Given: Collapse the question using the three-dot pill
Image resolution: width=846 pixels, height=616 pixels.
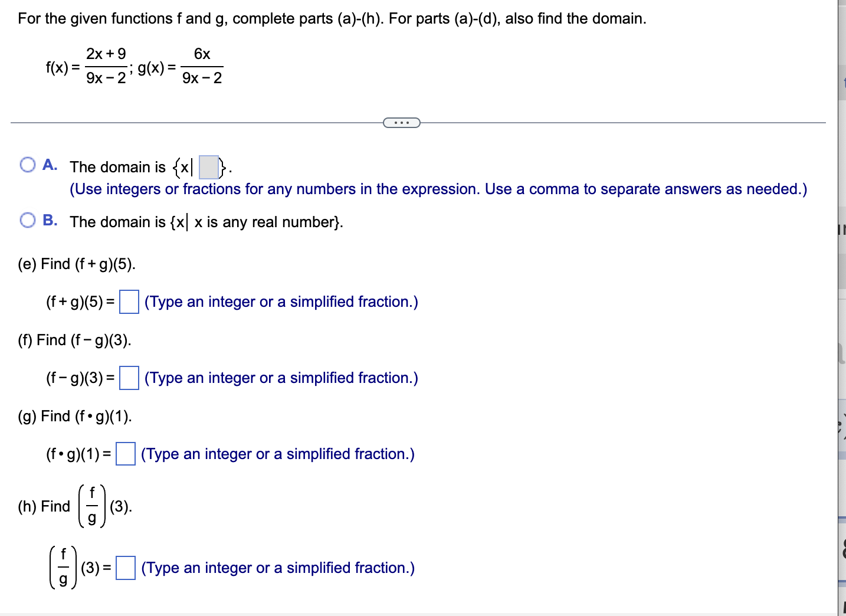Looking at the screenshot, I should click(402, 122).
